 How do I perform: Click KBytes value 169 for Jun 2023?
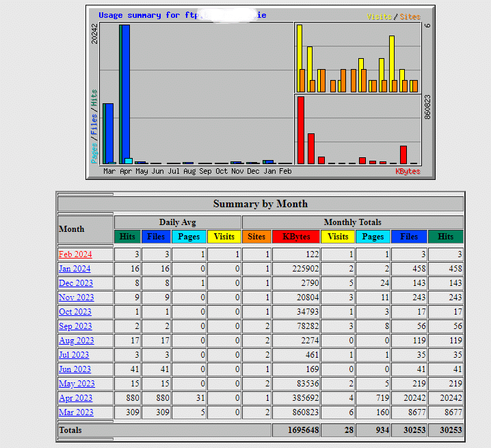[313, 369]
